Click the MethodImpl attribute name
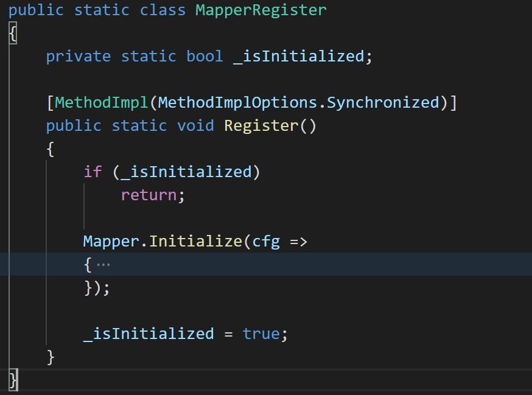The height and width of the screenshot is (395, 532). (101, 102)
